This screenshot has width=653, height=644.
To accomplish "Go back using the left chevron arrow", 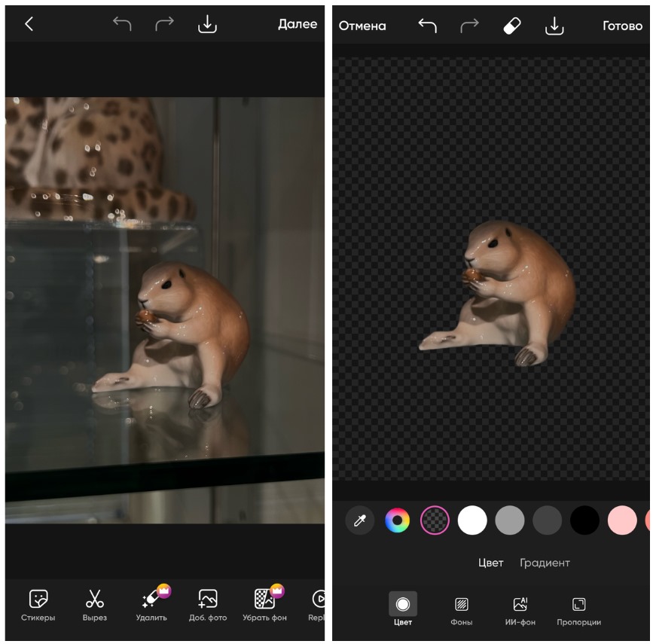I will pos(29,24).
